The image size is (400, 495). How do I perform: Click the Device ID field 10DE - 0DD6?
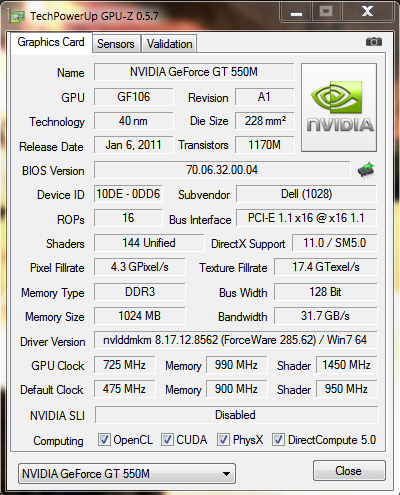click(128, 194)
